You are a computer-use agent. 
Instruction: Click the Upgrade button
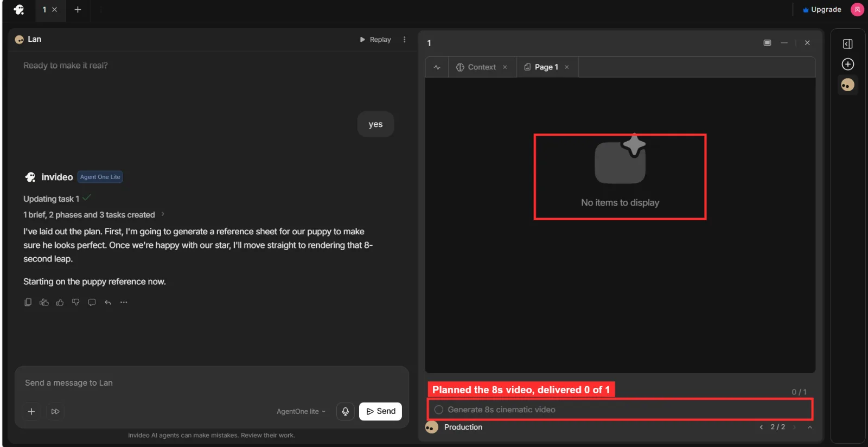coord(822,10)
